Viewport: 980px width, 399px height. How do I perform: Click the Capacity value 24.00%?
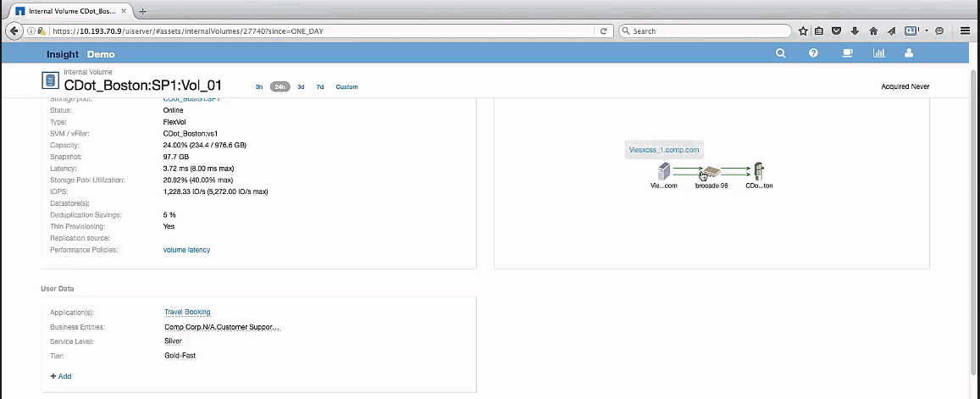(204, 145)
